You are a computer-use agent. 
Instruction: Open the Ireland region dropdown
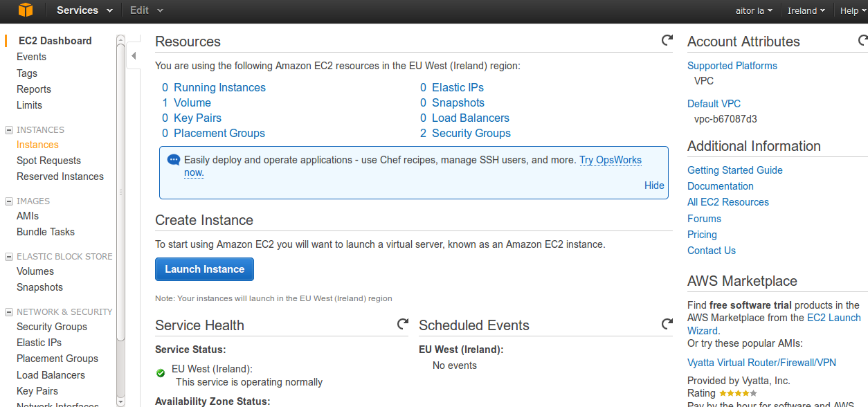(806, 10)
